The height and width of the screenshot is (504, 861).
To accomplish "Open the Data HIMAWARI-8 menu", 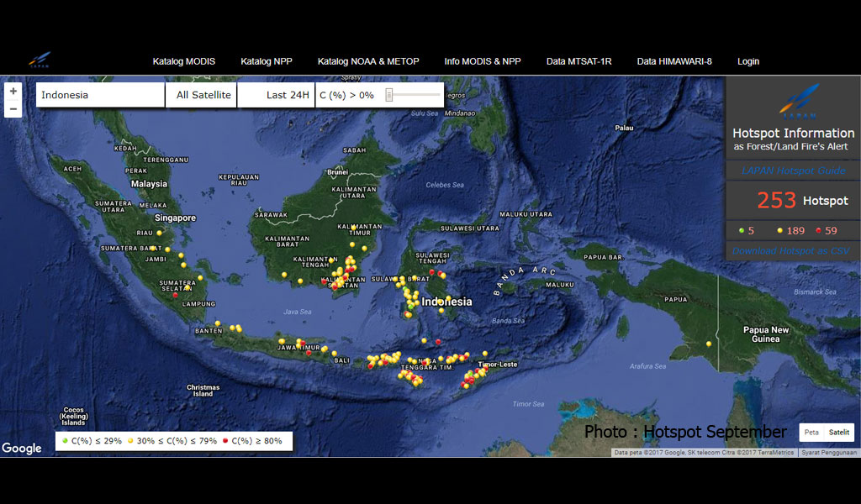I will coord(675,61).
